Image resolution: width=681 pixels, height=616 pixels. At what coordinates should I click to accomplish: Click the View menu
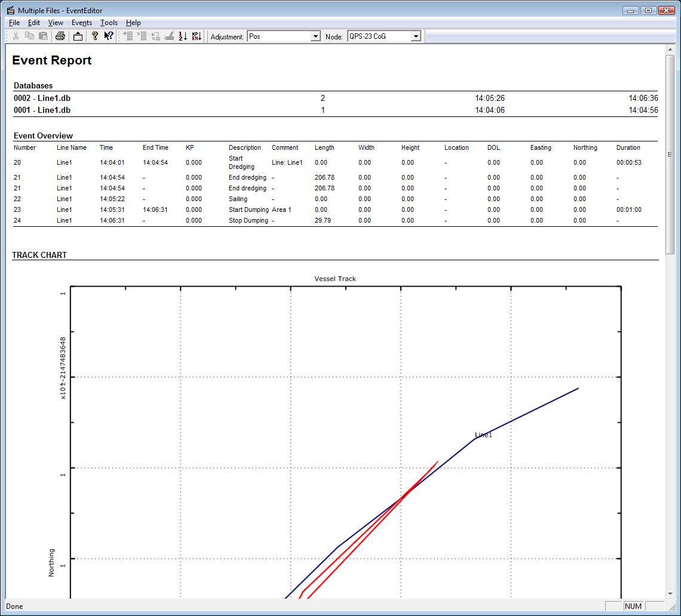[x=56, y=23]
